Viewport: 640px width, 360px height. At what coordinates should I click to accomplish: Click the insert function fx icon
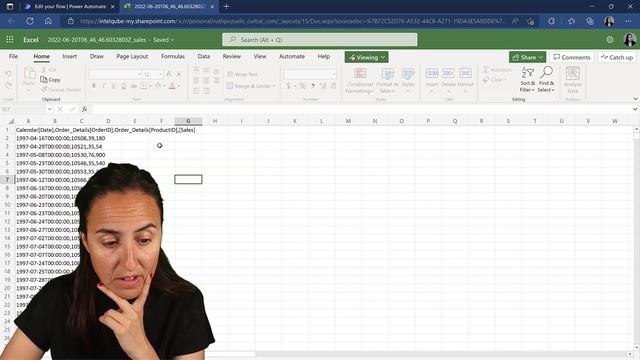(84, 109)
